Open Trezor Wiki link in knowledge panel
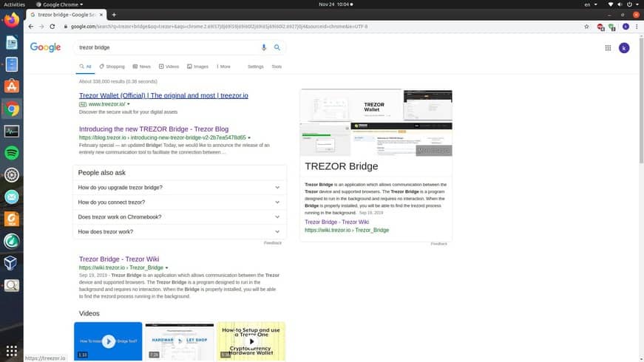This screenshot has height=362, width=644. [x=336, y=222]
